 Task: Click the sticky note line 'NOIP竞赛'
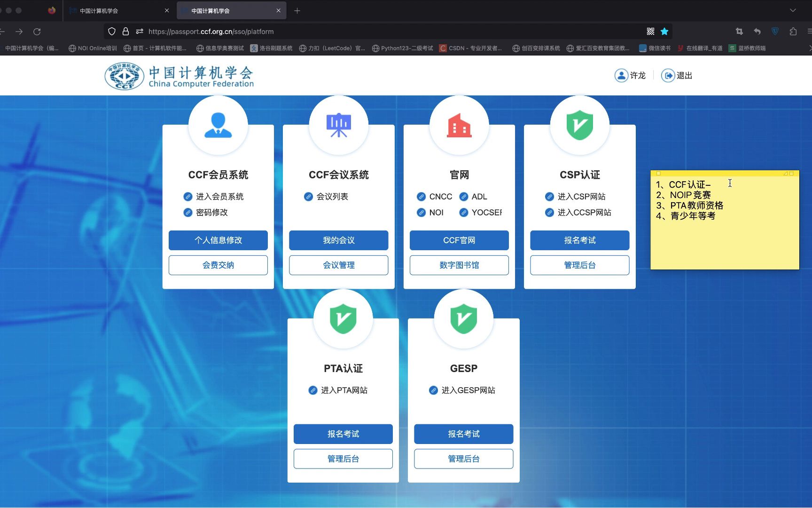tap(690, 195)
